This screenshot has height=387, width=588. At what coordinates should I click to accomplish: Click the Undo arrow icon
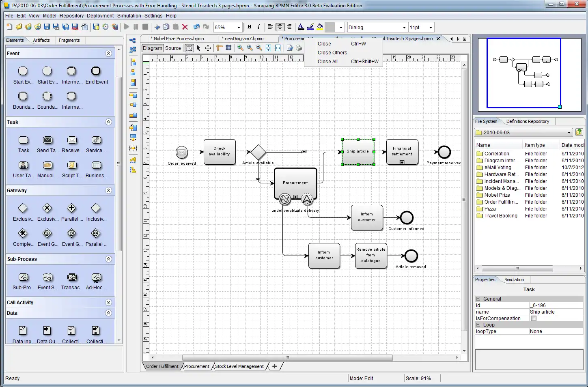point(196,27)
